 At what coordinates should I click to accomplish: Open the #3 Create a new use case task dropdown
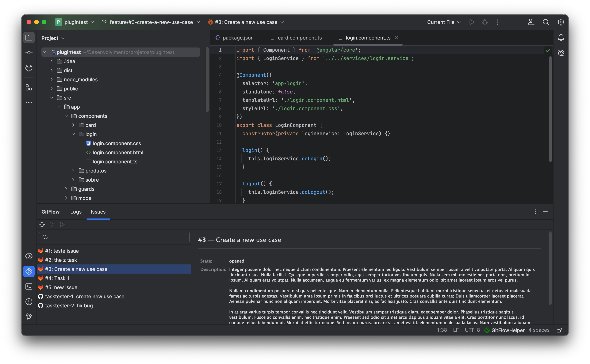tap(246, 22)
